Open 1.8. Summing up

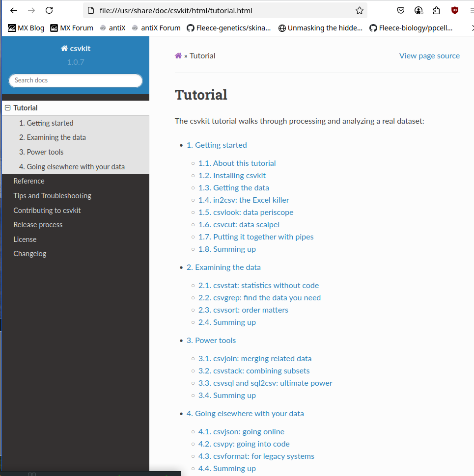pyautogui.click(x=227, y=249)
